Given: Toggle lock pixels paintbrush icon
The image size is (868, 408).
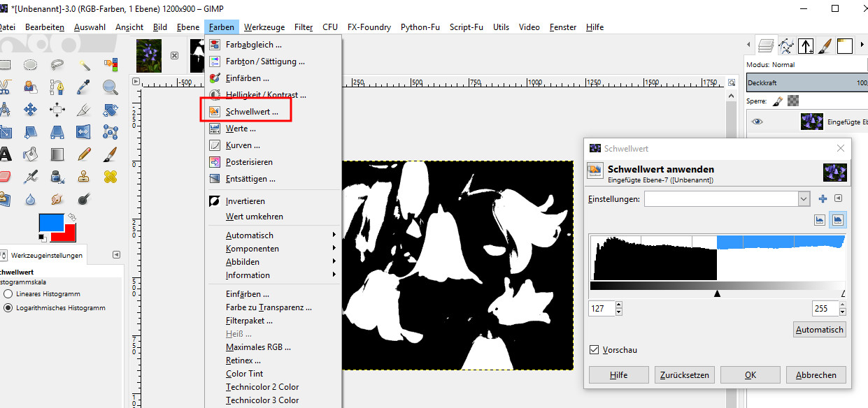Looking at the screenshot, I should click(x=777, y=101).
